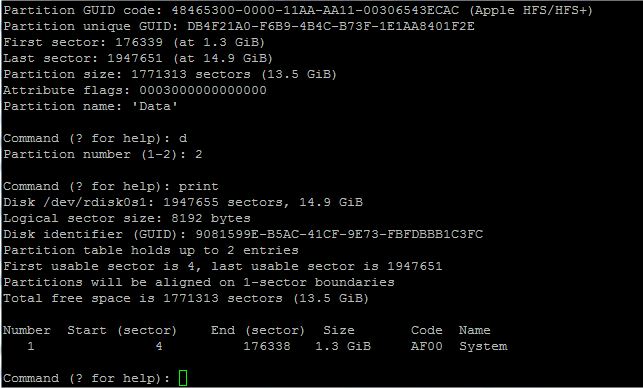Viewport: 643px width, 388px height.
Task: Click the Code column header
Action: (426, 330)
